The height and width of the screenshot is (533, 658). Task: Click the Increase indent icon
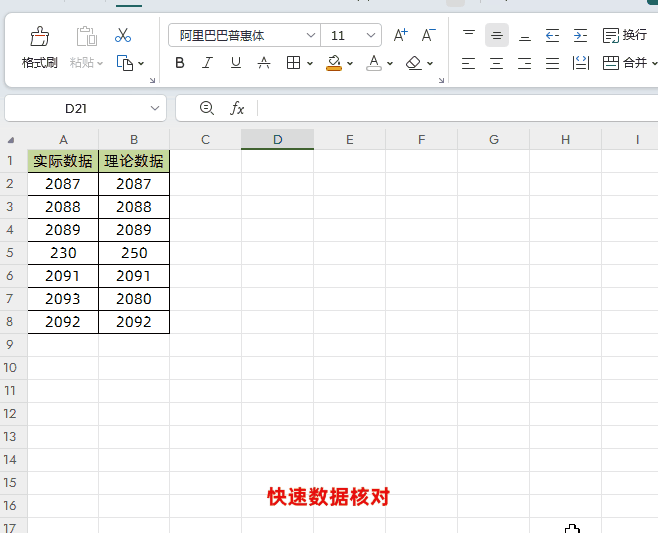pyautogui.click(x=580, y=35)
